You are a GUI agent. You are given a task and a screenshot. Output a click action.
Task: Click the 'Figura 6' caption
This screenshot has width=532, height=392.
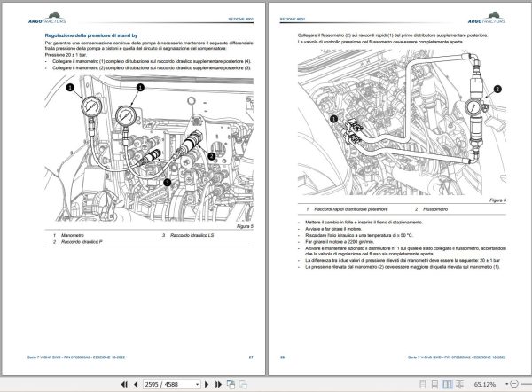[x=497, y=200]
